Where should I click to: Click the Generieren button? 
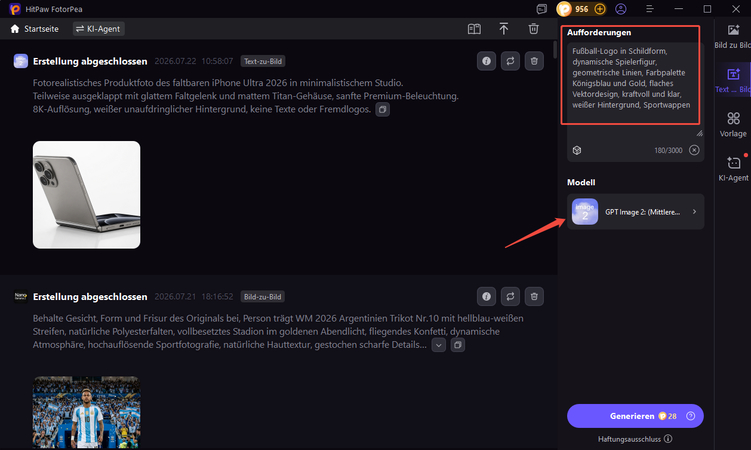click(635, 416)
